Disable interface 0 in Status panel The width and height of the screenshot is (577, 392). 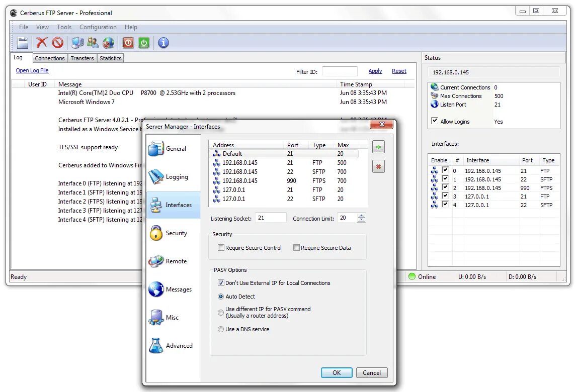tap(445, 170)
